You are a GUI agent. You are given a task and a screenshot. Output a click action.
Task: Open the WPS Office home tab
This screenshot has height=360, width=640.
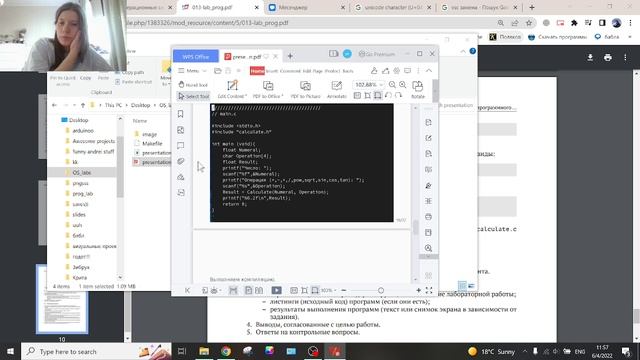click(196, 56)
